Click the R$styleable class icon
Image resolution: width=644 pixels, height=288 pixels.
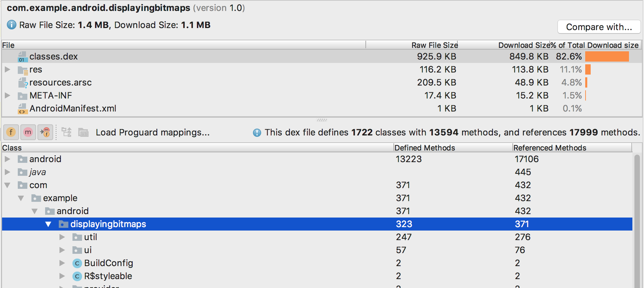[77, 276]
